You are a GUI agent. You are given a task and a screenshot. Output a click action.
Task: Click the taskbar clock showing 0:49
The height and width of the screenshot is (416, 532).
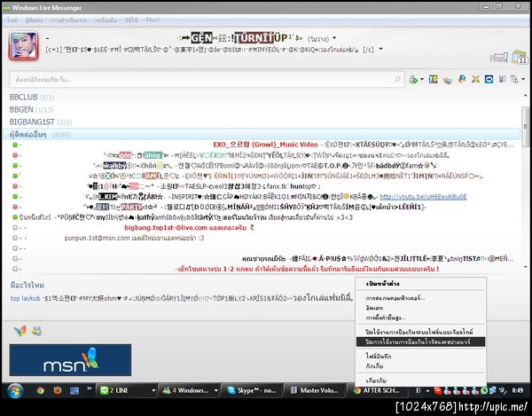[x=518, y=391]
